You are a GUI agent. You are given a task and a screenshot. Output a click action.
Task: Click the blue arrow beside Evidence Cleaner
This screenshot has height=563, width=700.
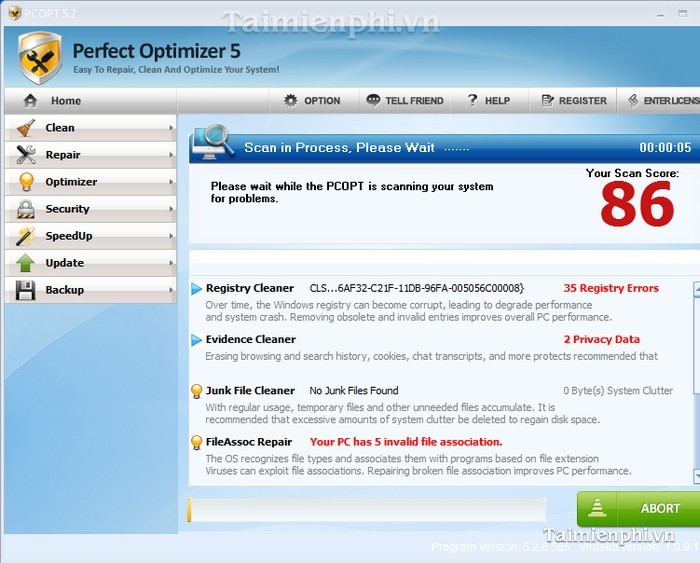point(196,340)
